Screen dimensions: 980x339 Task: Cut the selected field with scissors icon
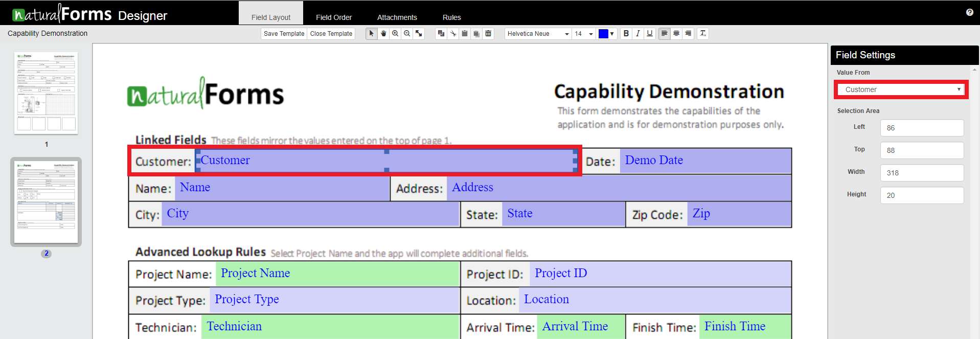pos(453,34)
